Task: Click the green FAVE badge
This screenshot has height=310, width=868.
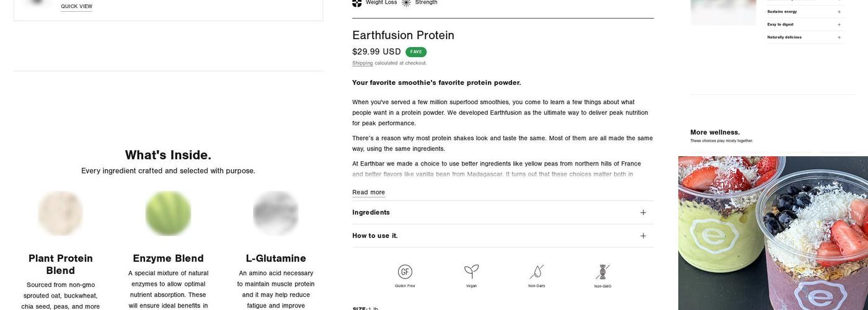Action: pyautogui.click(x=416, y=52)
